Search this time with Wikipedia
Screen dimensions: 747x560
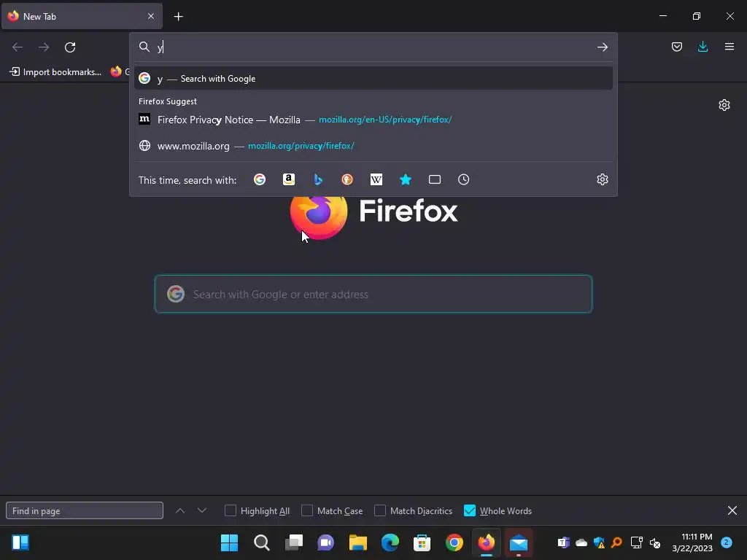click(376, 179)
